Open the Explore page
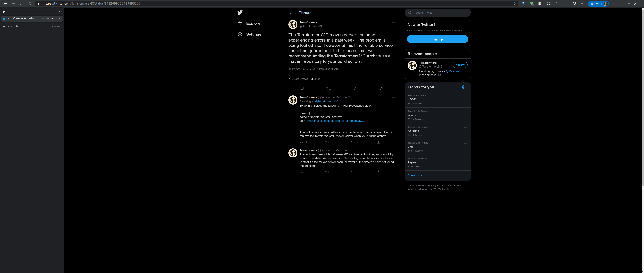644x273 pixels. tap(253, 23)
